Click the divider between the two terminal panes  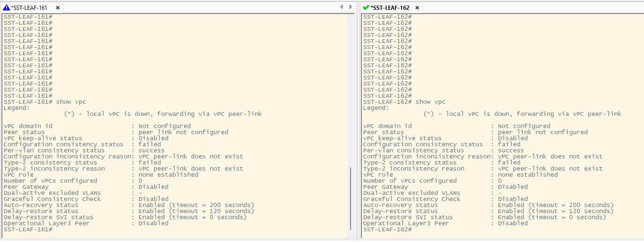click(x=359, y=126)
